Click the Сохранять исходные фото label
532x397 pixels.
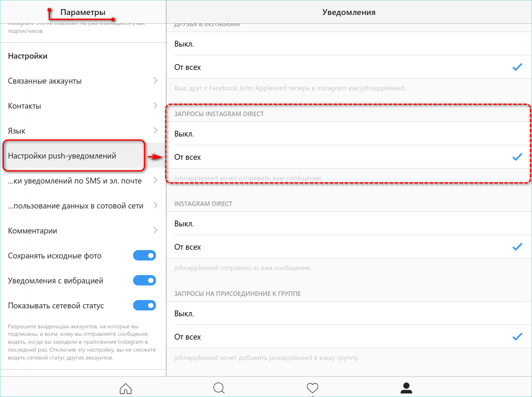pyautogui.click(x=54, y=256)
